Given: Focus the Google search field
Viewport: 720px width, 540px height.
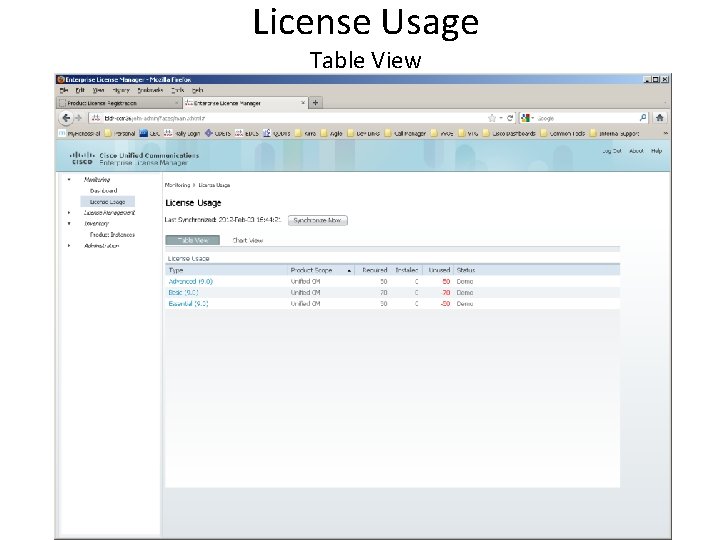Looking at the screenshot, I should coord(585,118).
